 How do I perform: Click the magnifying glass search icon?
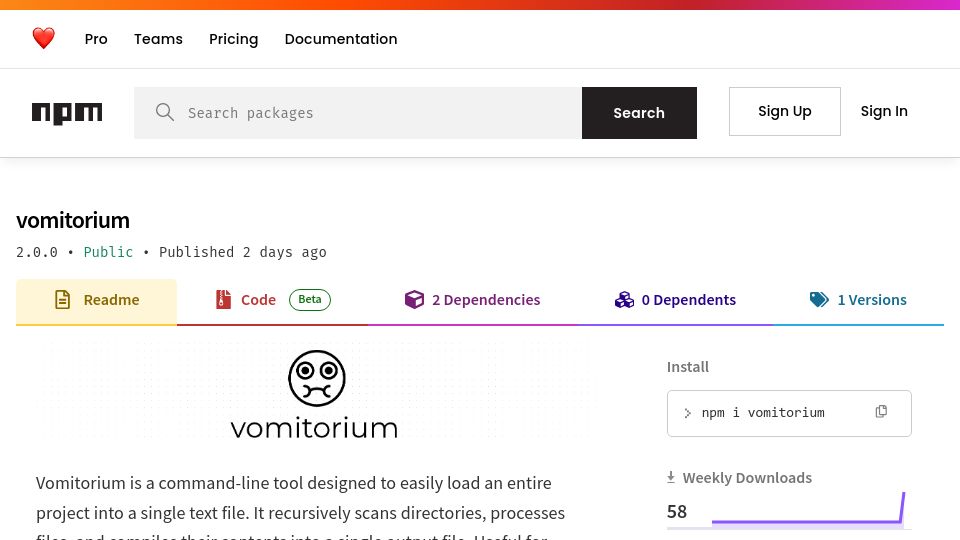coord(165,112)
